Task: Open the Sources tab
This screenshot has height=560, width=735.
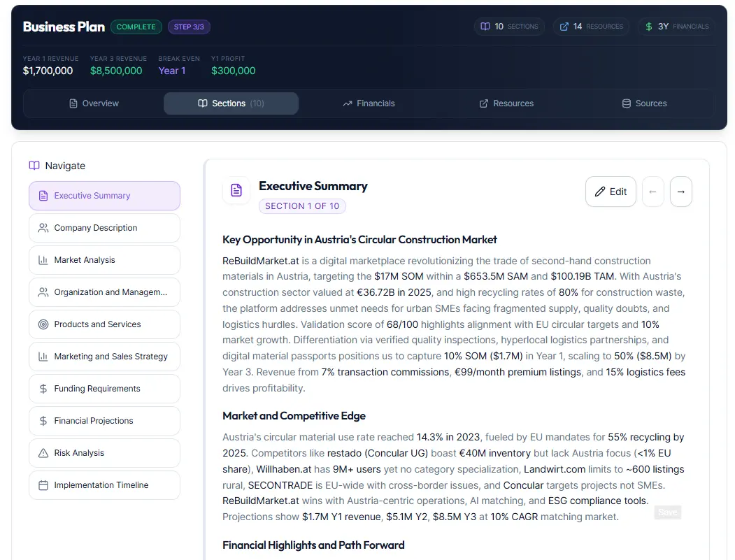Action: tap(644, 103)
